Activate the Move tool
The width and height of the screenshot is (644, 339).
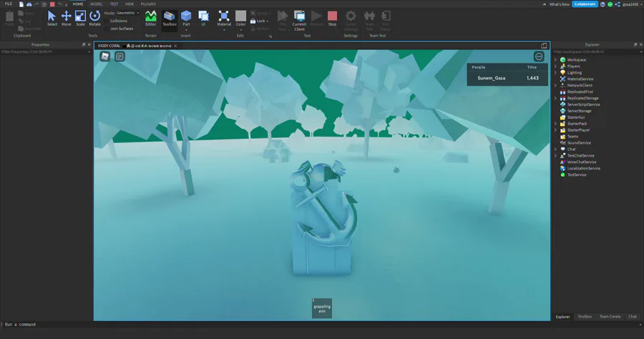66,19
